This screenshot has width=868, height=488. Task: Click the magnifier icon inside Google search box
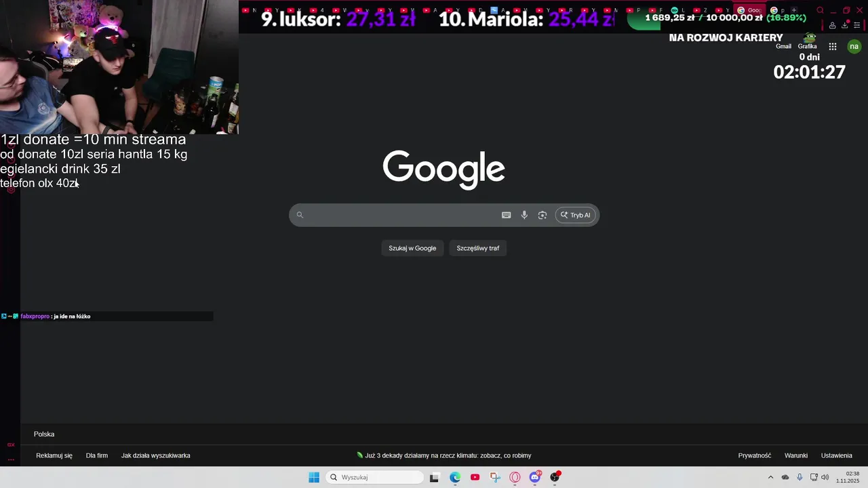[300, 215]
